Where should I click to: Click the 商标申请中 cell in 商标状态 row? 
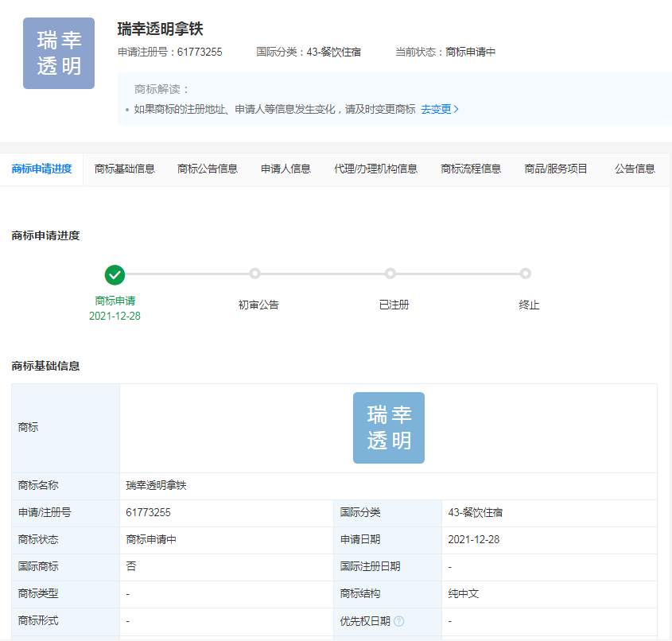click(227, 539)
